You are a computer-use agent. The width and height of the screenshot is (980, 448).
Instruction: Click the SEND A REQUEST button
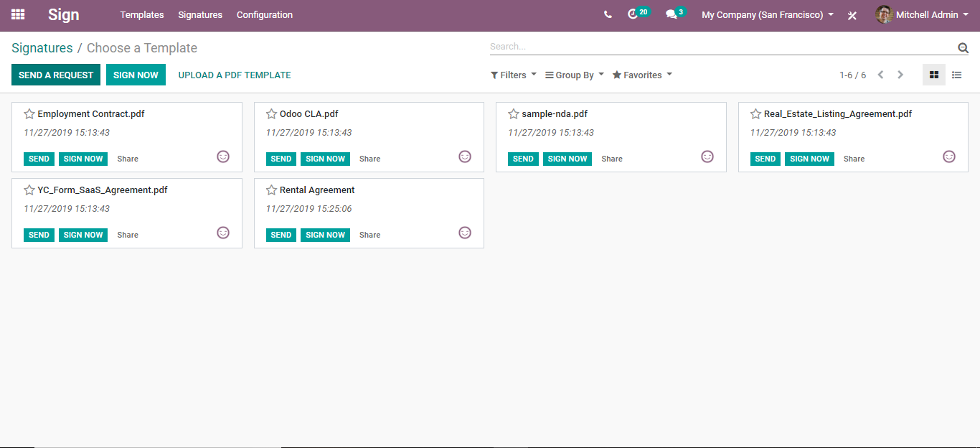[x=56, y=75]
